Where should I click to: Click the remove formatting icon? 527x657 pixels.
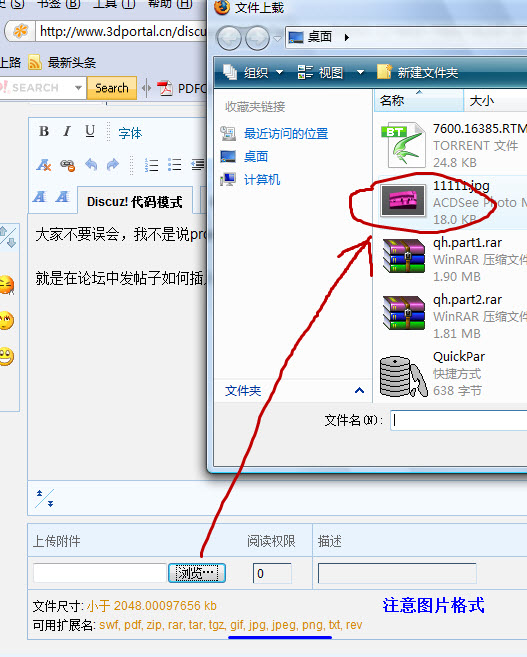[x=44, y=165]
